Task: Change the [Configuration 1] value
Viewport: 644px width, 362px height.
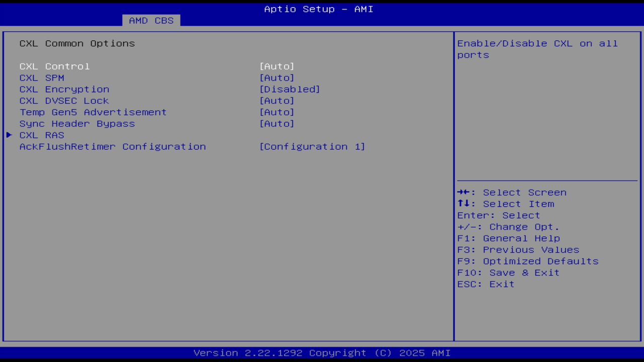Action: [312, 147]
